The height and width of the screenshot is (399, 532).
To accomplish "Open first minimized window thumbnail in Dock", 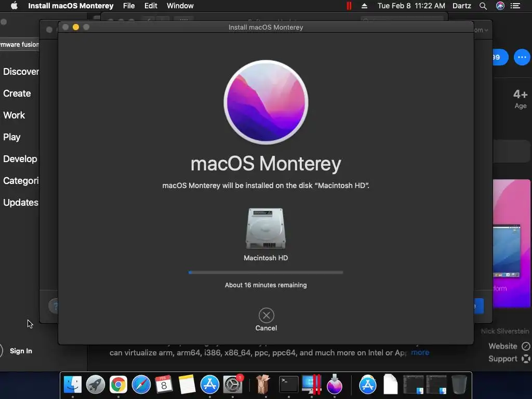I will (x=413, y=384).
